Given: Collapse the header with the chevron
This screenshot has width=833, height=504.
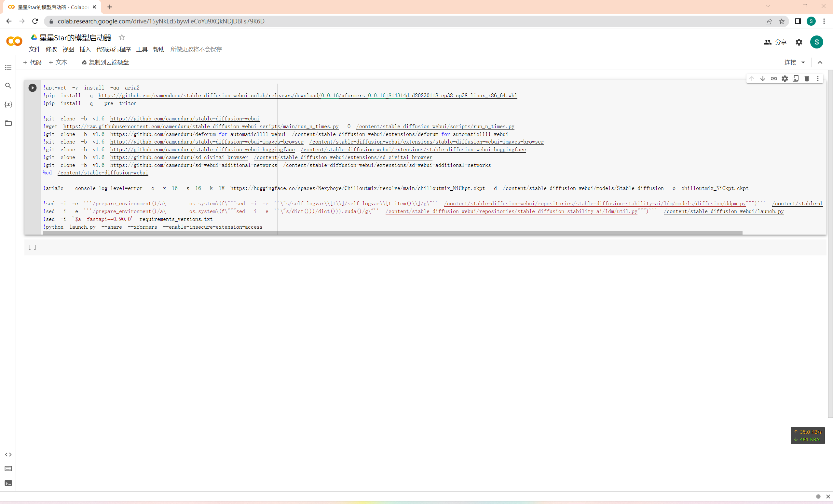Looking at the screenshot, I should [820, 62].
